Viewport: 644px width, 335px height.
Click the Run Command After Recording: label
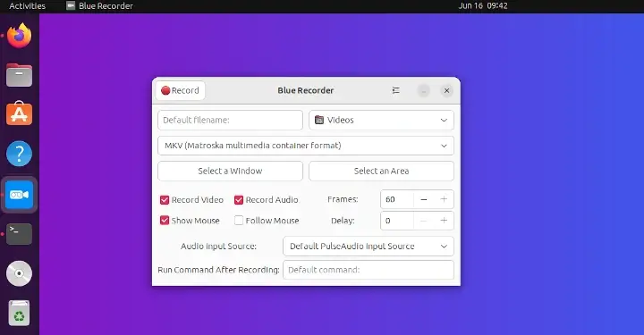[218, 270]
